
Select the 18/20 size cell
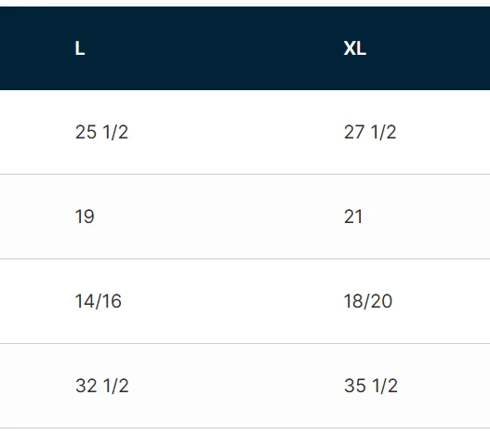click(368, 301)
